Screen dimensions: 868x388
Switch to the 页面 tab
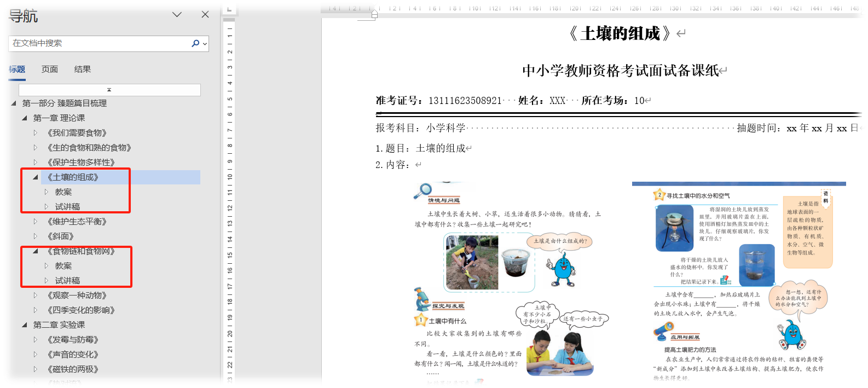tap(50, 69)
